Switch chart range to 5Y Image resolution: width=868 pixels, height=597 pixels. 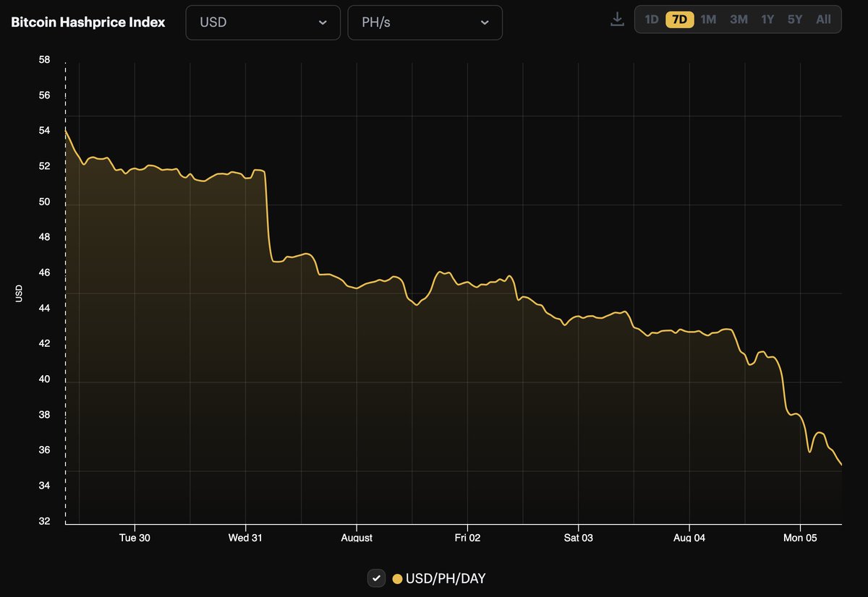point(795,20)
